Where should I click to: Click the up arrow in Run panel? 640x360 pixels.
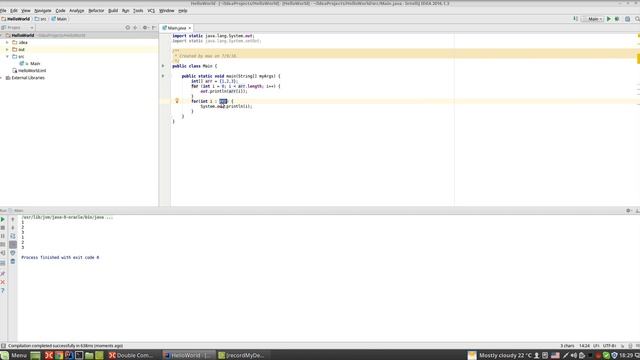[x=13, y=220]
